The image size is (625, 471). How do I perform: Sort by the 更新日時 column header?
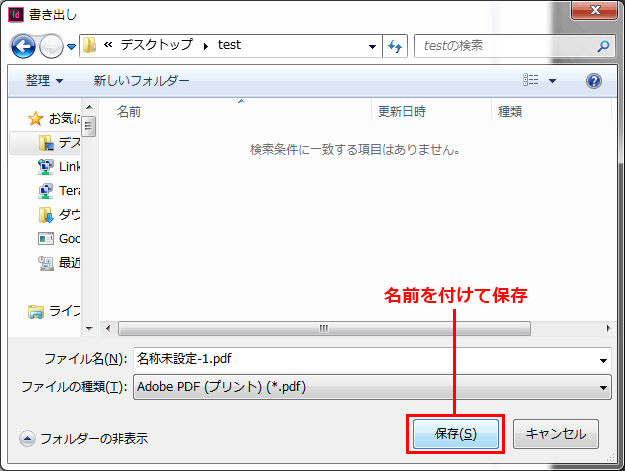tap(401, 112)
